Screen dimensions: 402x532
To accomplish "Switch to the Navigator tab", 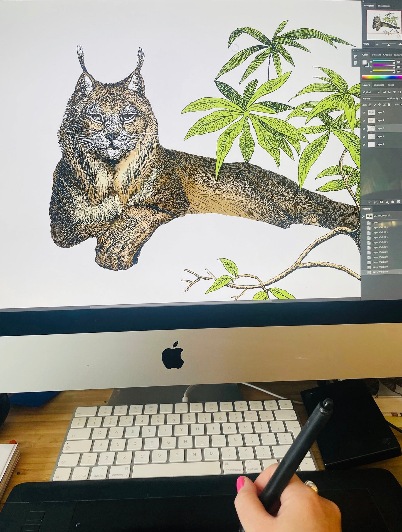I will [x=369, y=6].
